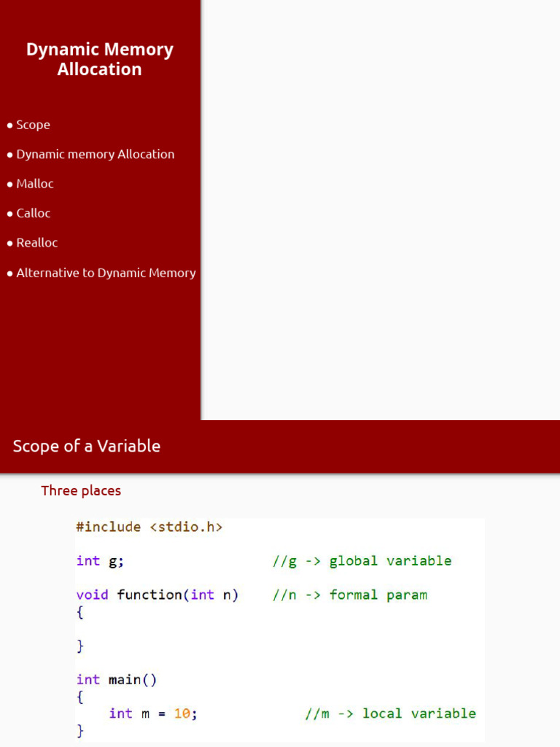Select 'Alternative to Dynamic Memory' bullet

(106, 273)
